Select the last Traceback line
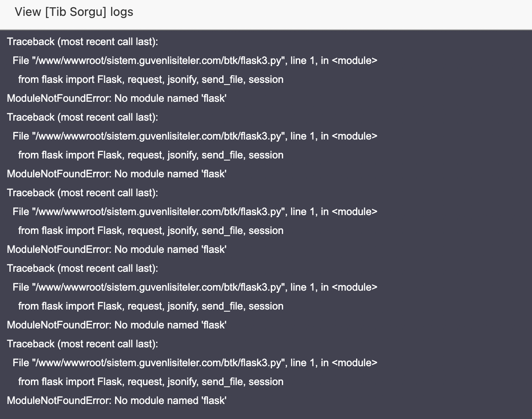 click(x=82, y=344)
